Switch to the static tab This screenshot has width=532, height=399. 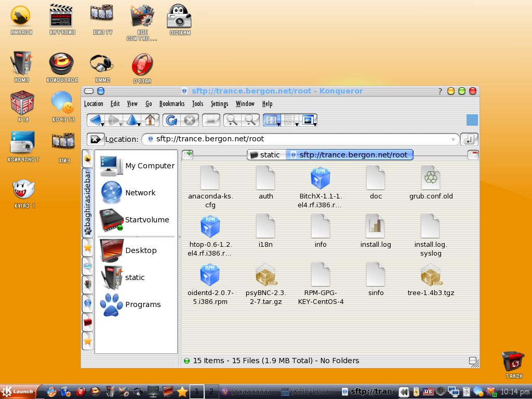(x=266, y=155)
